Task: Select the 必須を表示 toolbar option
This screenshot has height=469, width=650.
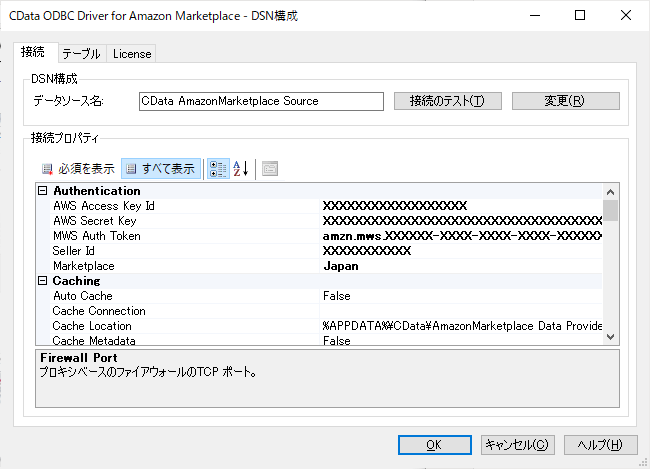Action: point(79,169)
